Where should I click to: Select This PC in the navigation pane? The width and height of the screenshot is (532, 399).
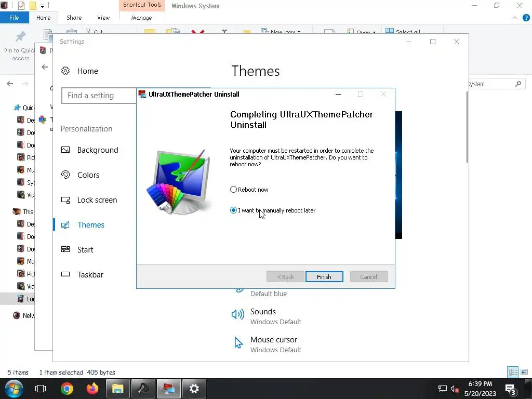23,211
